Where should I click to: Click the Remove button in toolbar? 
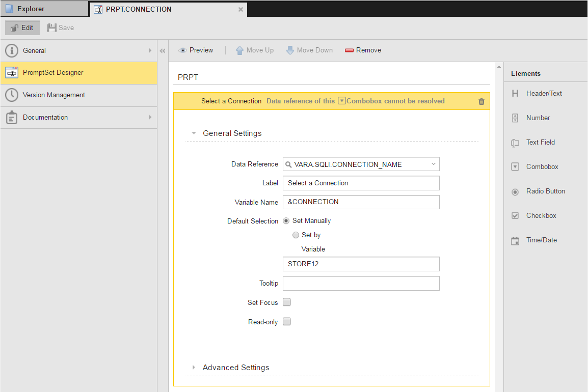pyautogui.click(x=363, y=50)
